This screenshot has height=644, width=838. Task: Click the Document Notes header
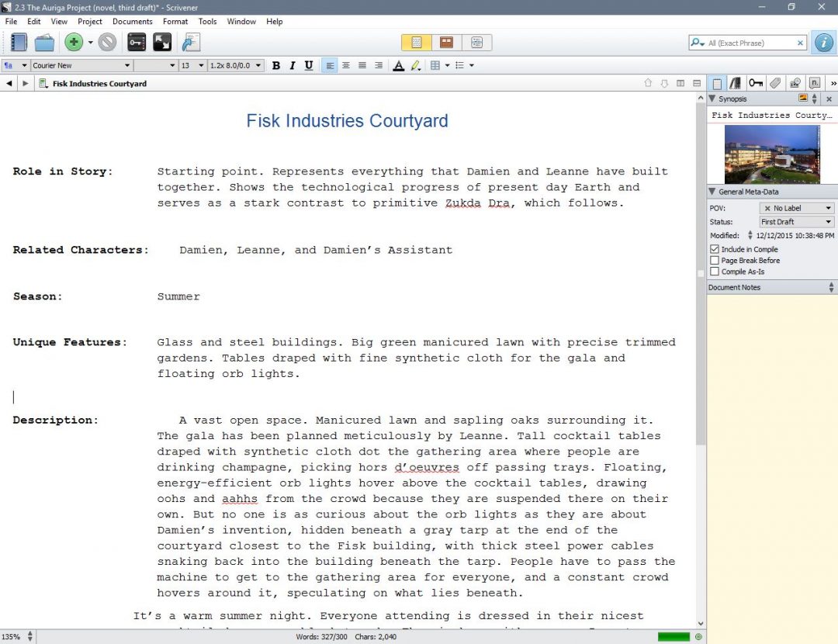tap(772, 287)
